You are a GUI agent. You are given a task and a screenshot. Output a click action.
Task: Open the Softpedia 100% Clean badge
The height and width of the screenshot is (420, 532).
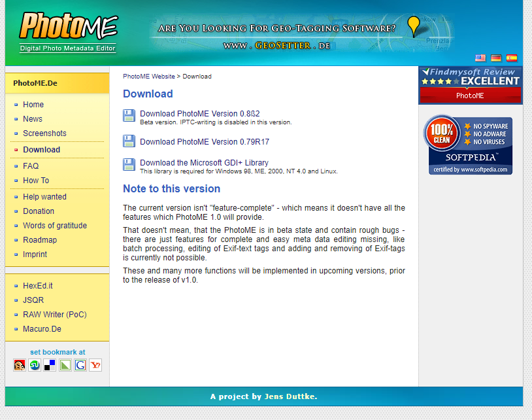pyautogui.click(x=468, y=145)
